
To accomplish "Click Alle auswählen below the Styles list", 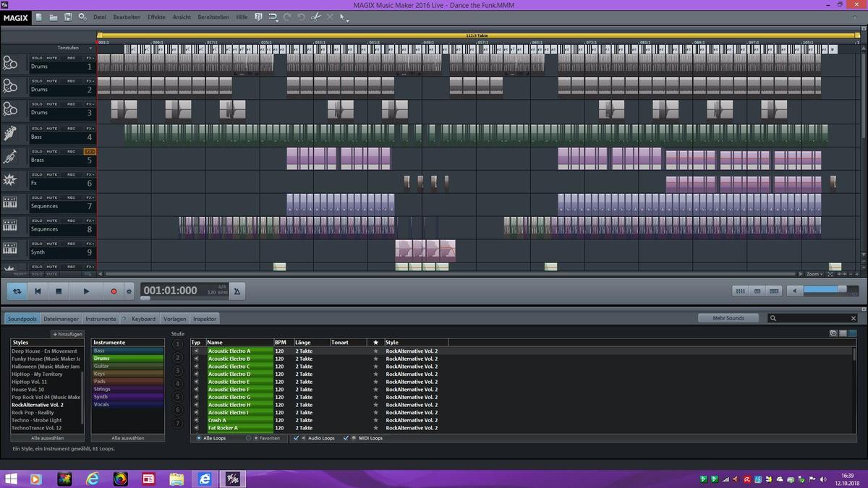I will click(x=48, y=438).
